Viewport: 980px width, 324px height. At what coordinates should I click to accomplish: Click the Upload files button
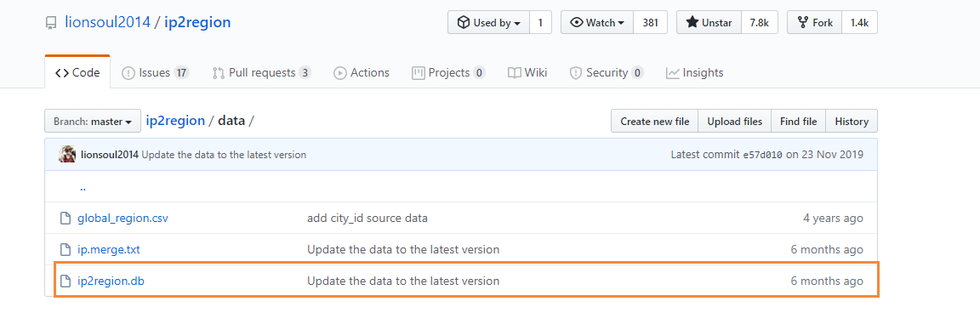coord(734,121)
